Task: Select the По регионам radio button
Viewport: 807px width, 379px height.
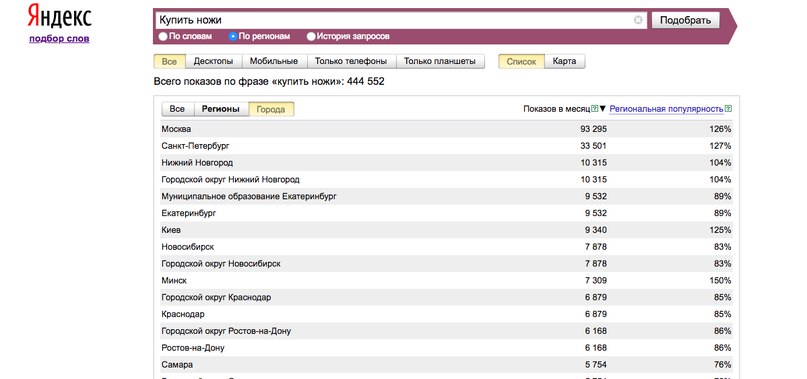Action: pyautogui.click(x=233, y=37)
